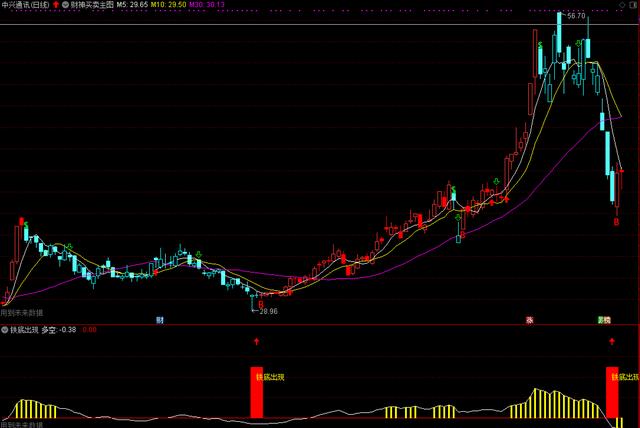Expand the circular dropdown before 铁狐出现 indicator
640x428 pixels.
[x=5, y=329]
